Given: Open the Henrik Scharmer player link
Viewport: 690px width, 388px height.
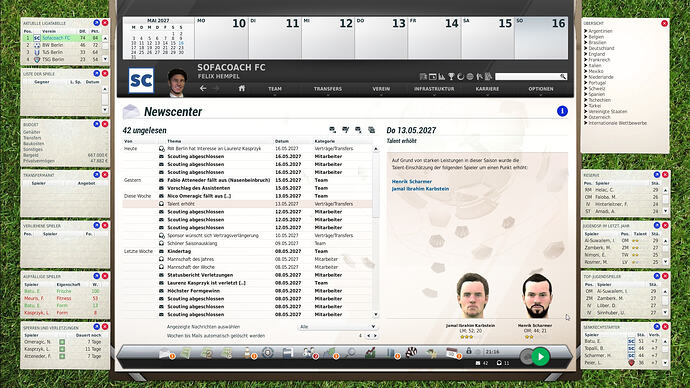Looking at the screenshot, I should tap(411, 181).
